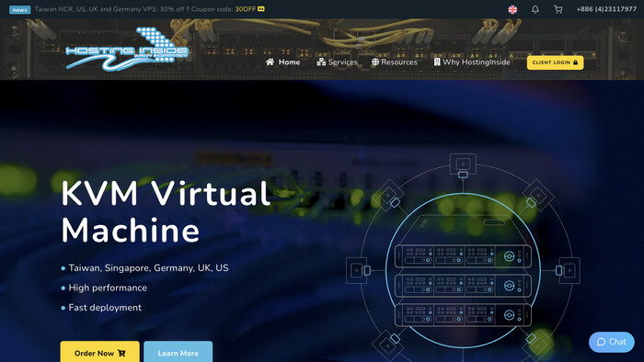The image size is (644, 362).
Task: Click the blue news badge
Action: pos(19,10)
